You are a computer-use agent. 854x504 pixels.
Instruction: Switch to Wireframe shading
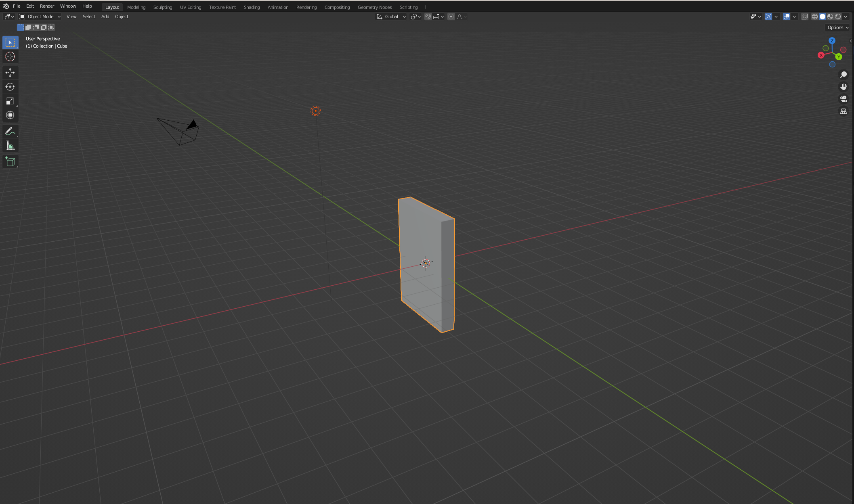[x=815, y=17]
